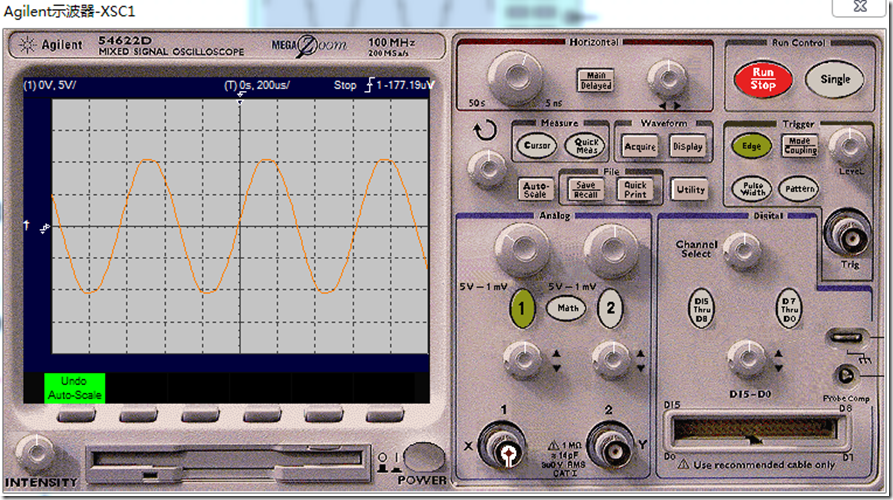Click channel 1 vertical position knob
This screenshot has width=893, height=500.
coord(523,360)
